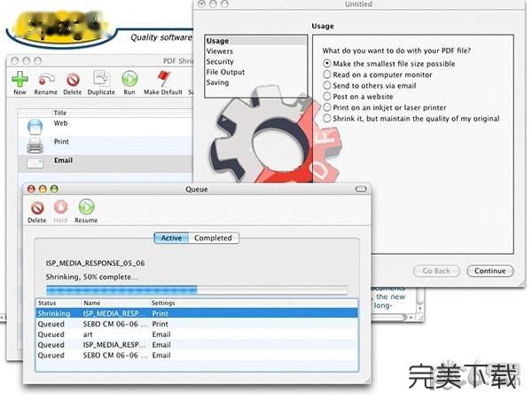Viewport: 532px width, 401px height.
Task: Click the green Run icon
Action: pos(129,79)
